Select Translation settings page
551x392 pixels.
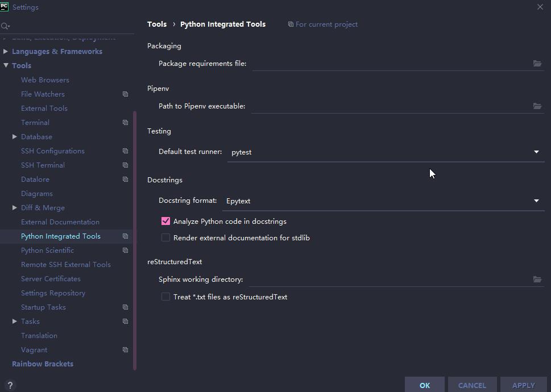point(39,336)
